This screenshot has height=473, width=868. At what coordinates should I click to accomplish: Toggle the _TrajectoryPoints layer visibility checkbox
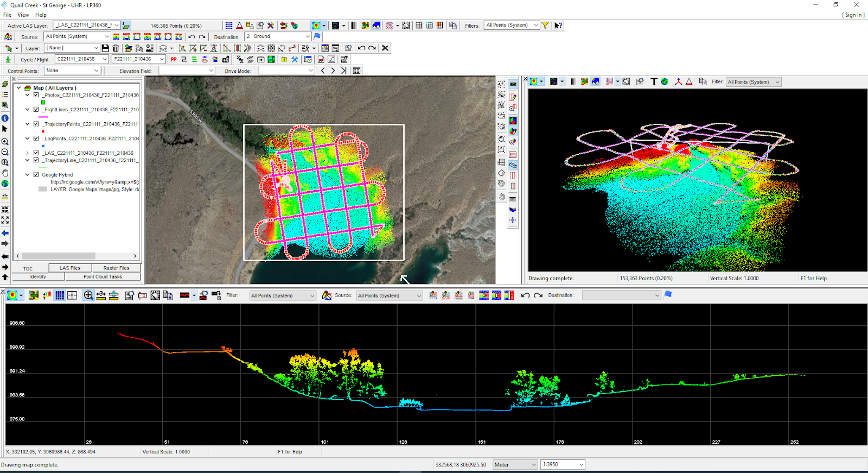[36, 124]
